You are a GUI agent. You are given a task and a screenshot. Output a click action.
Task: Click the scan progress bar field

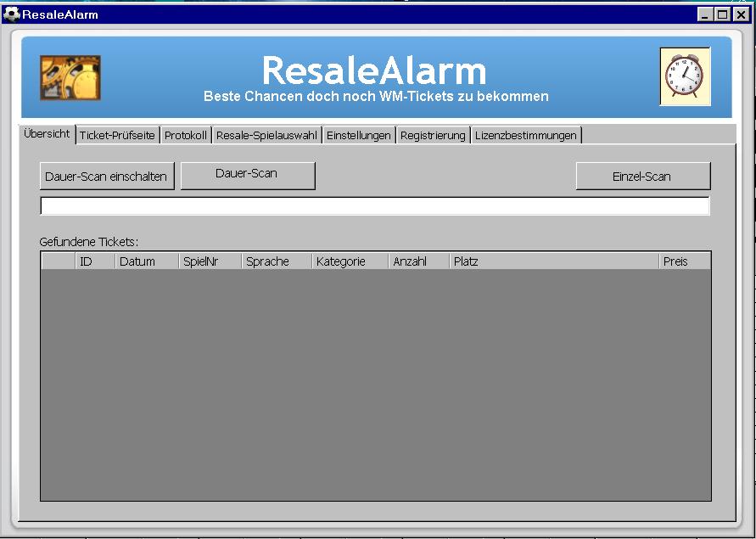pyautogui.click(x=374, y=206)
